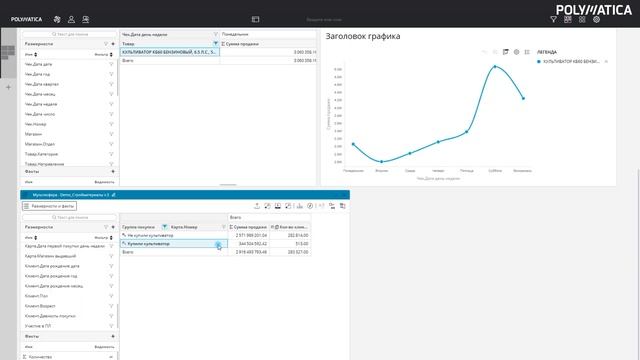Focus the lower multisphere dimension search box

point(69,218)
